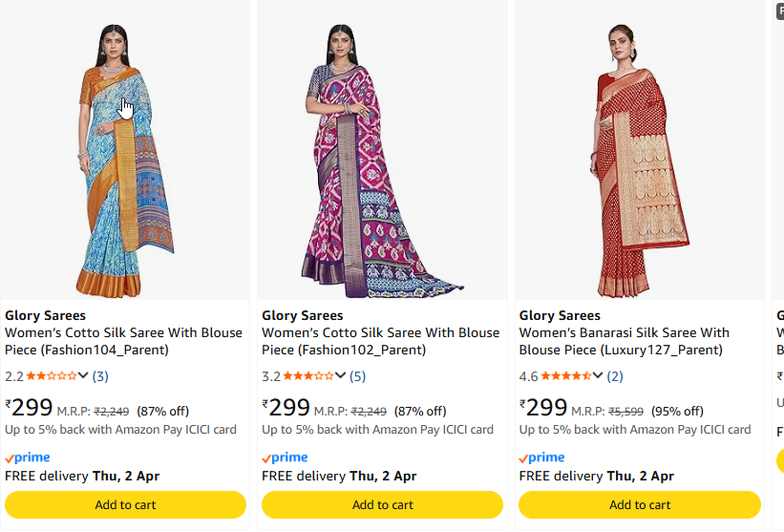Add the Banarasi Silk saree to cart
The height and width of the screenshot is (532, 784).
coord(640,504)
